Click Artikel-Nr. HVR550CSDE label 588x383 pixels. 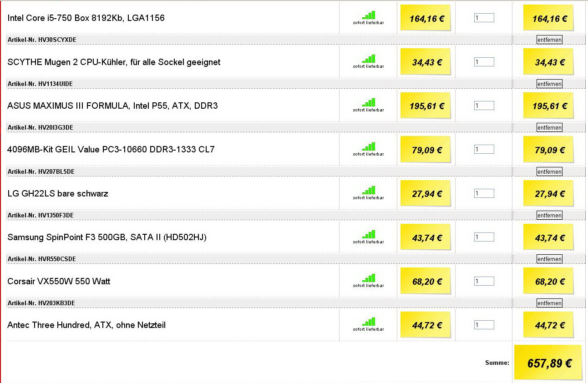tap(41, 259)
